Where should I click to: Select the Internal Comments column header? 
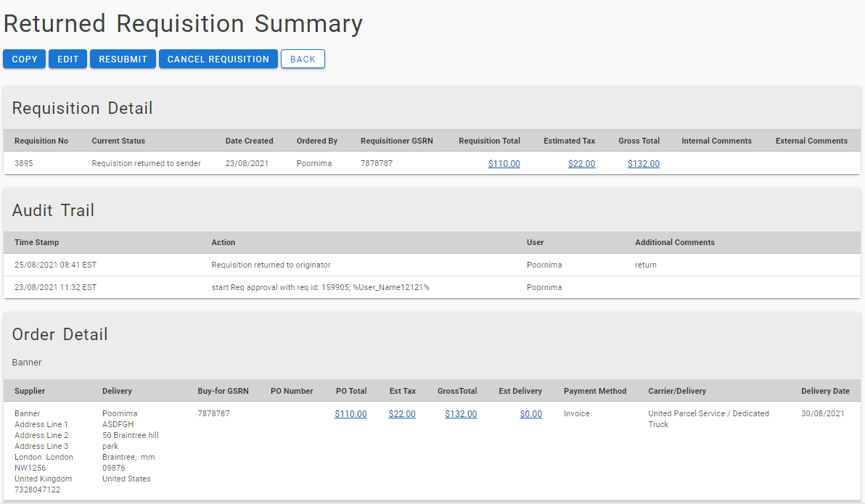tap(716, 141)
